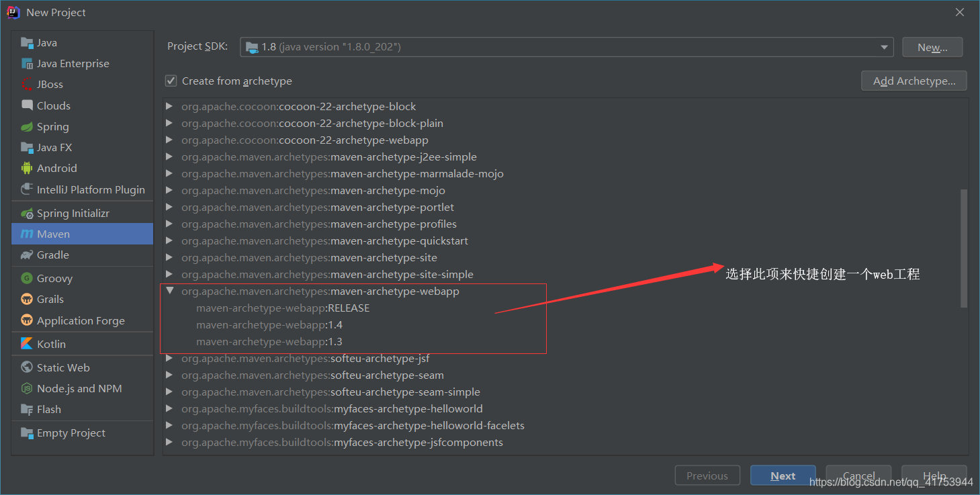The height and width of the screenshot is (495, 980).
Task: Click the Static Web globe icon
Action: pos(27,367)
